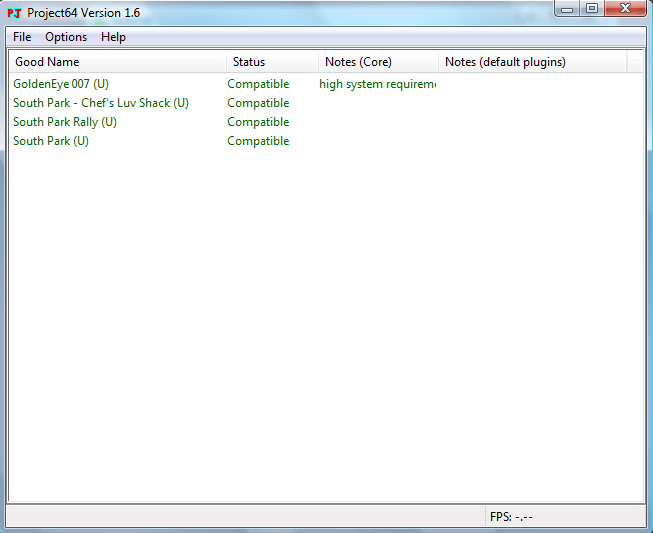This screenshot has width=653, height=533.
Task: Click the Project64 PJ icon in title bar
Action: 15,13
